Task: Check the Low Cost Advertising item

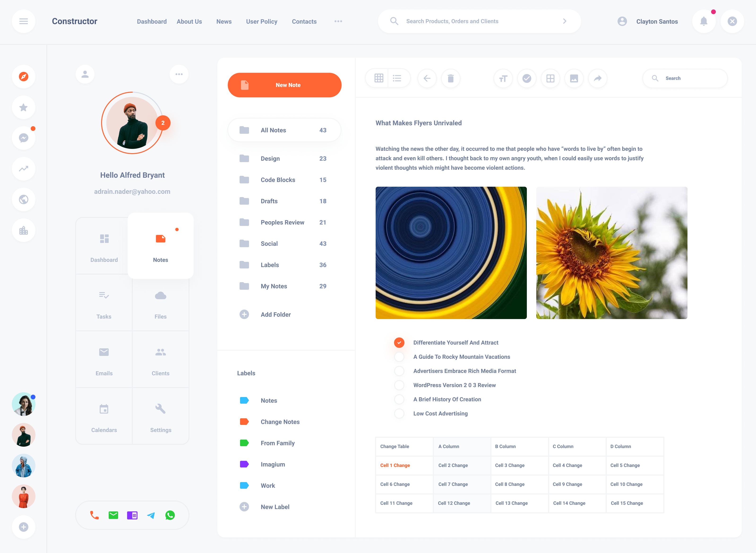Action: point(399,413)
